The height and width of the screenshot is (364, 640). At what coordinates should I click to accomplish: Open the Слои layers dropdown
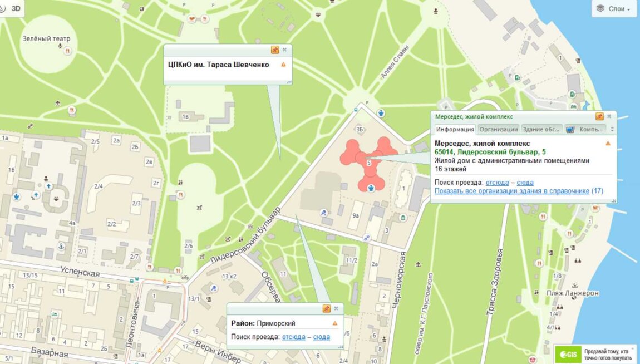614,9
